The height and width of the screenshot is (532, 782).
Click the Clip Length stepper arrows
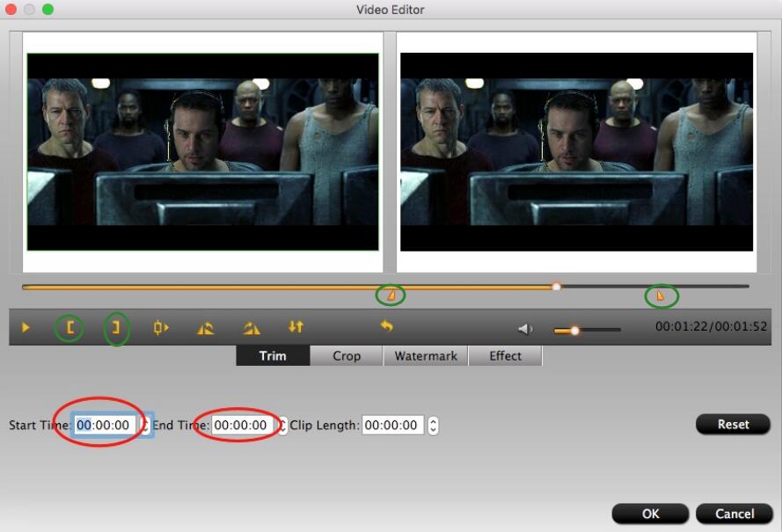point(433,426)
